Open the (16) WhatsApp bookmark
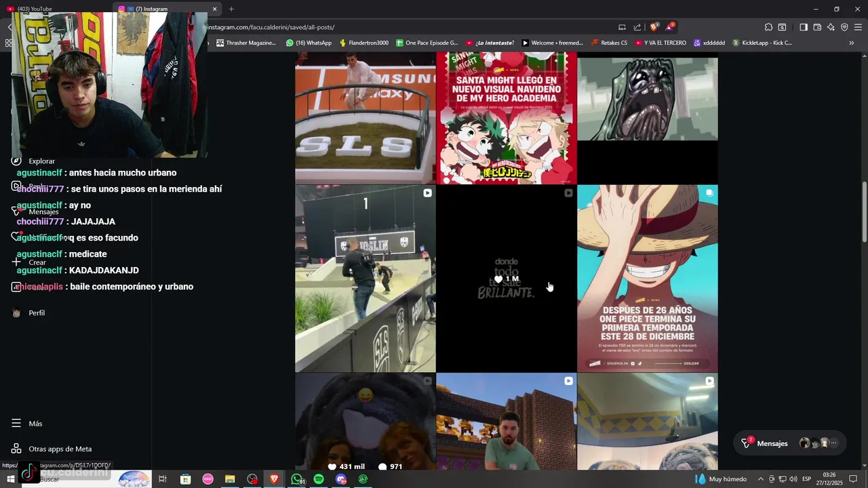Screen dimensions: 868x488 tap(309, 43)
